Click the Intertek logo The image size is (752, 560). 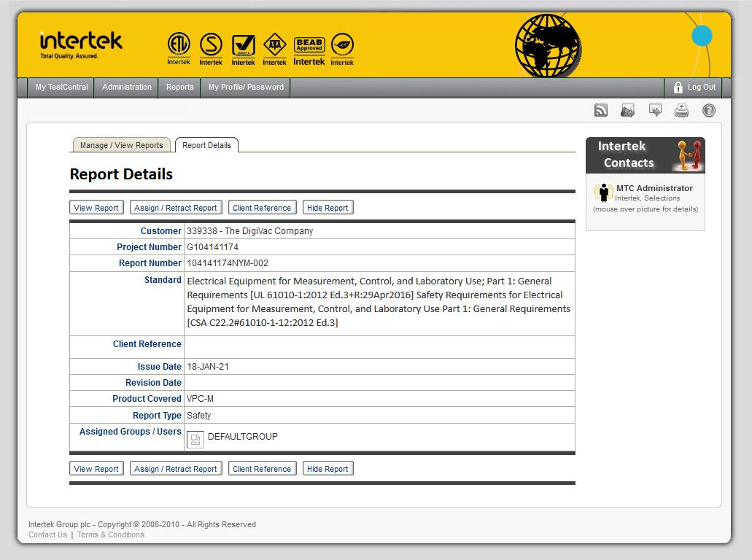click(81, 44)
